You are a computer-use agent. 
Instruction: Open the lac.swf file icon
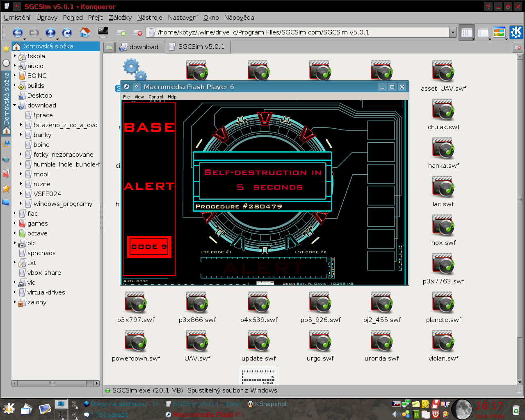443,187
